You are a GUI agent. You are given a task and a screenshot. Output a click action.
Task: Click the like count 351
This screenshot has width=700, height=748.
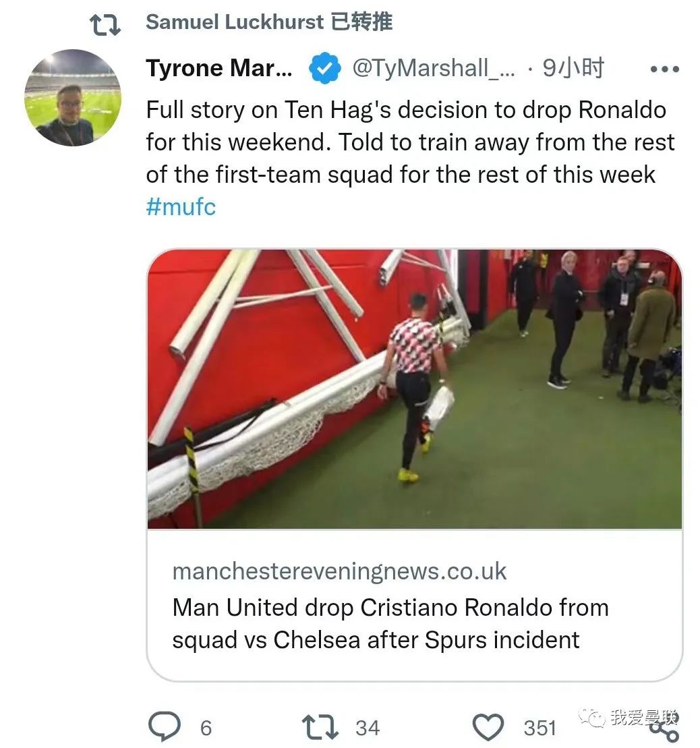[x=539, y=728]
